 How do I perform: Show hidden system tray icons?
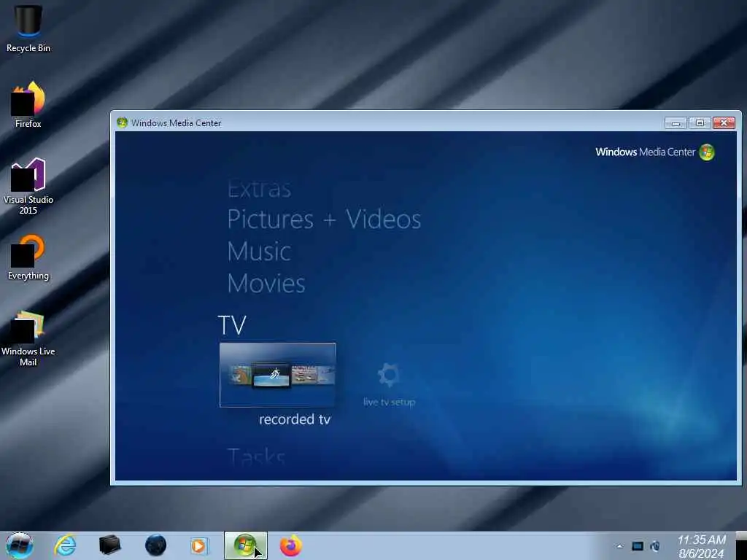tap(619, 546)
